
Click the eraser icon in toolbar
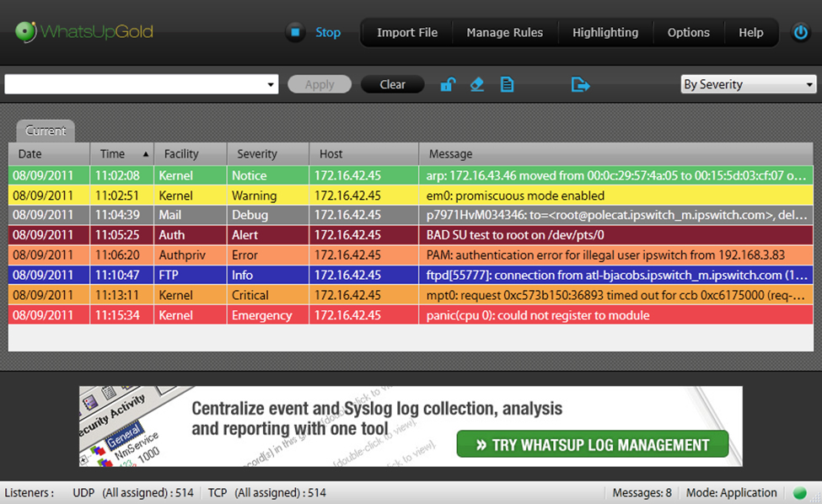pyautogui.click(x=477, y=83)
